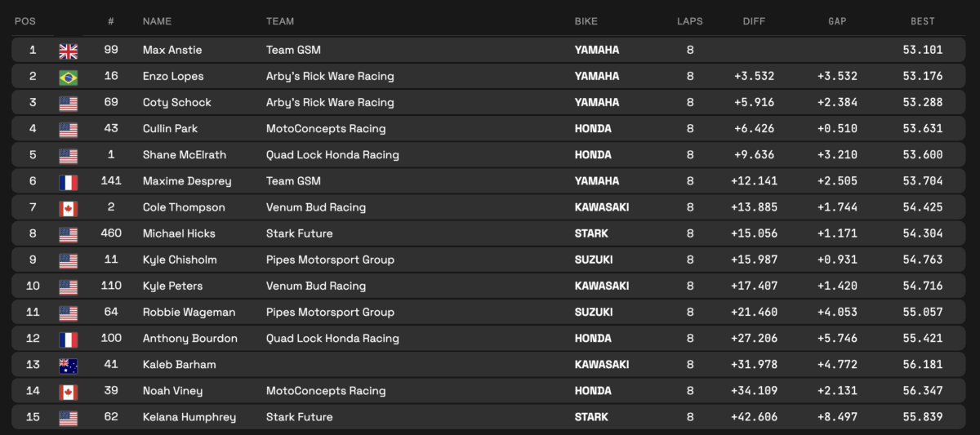Click team Arby's Rick Ware Racing for Enzo Lopes

(x=330, y=77)
